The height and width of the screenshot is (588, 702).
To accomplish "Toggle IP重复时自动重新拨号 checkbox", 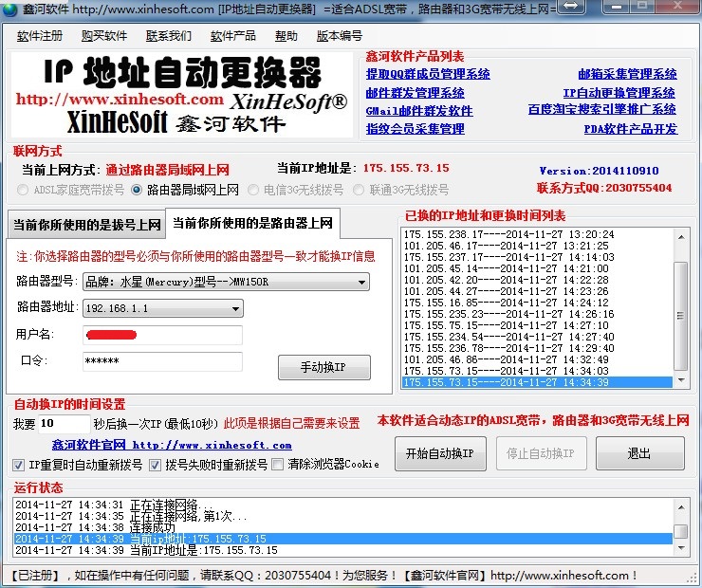I will coord(18,465).
